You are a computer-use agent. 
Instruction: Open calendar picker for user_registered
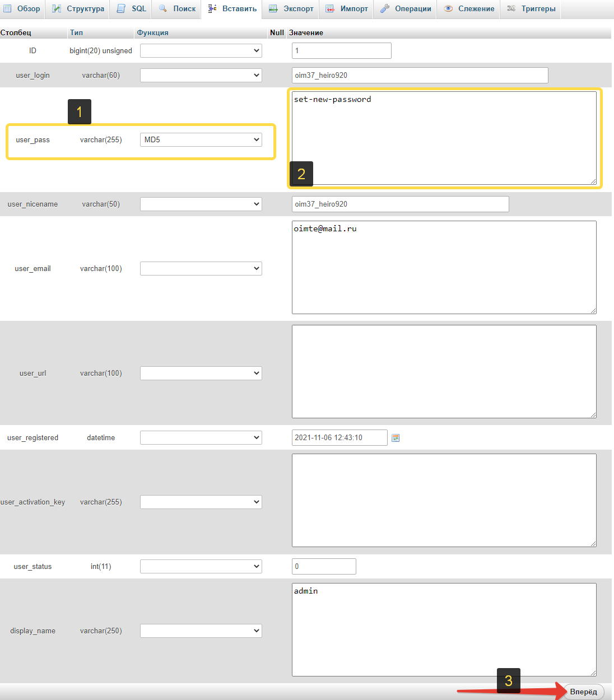396,438
